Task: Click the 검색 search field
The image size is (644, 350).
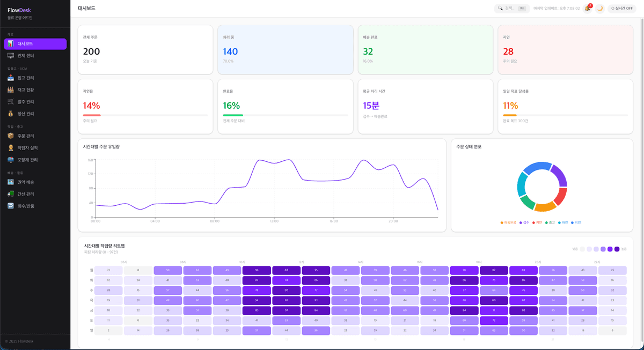Action: [510, 9]
